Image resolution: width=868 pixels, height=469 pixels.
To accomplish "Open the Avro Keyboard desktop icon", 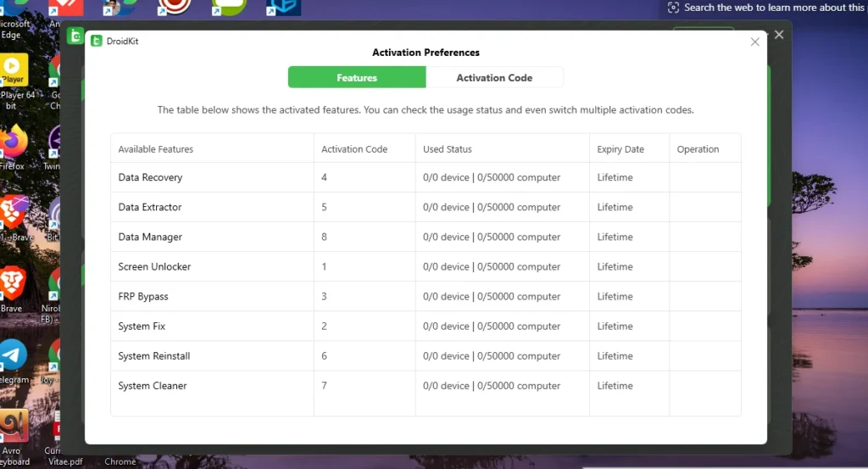I will point(14,438).
